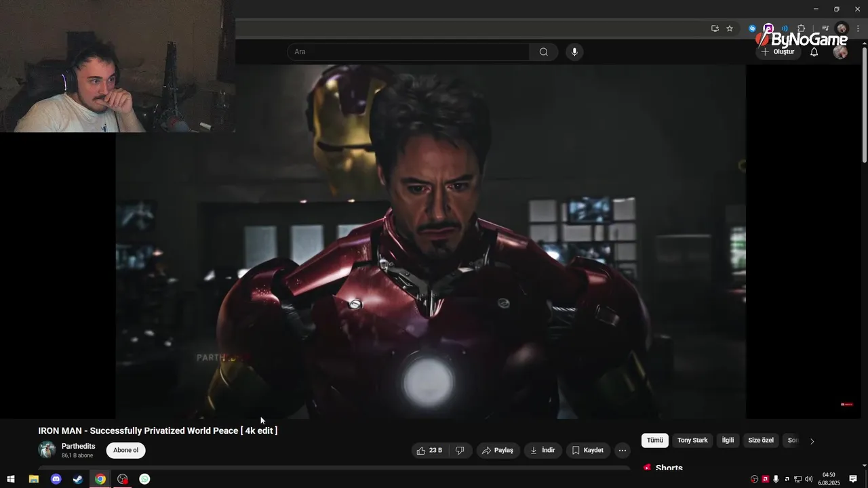Dislike the video with thumbs down

[x=460, y=450]
